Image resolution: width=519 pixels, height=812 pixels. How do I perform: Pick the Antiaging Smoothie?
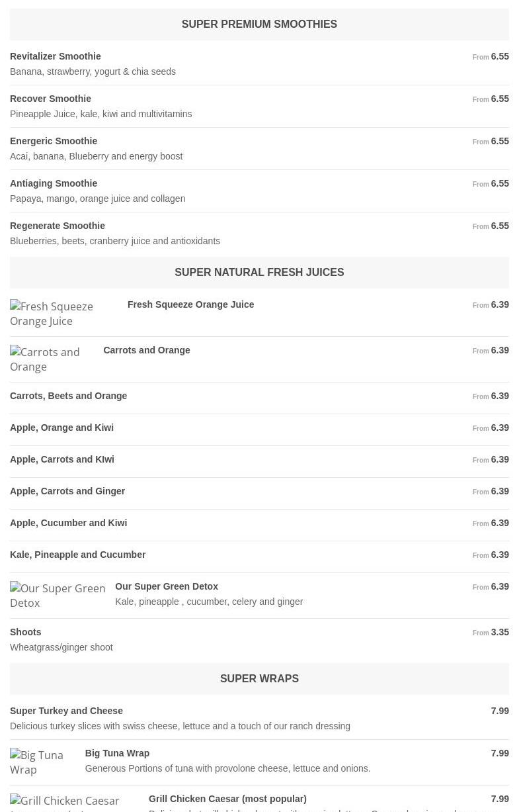click(54, 183)
